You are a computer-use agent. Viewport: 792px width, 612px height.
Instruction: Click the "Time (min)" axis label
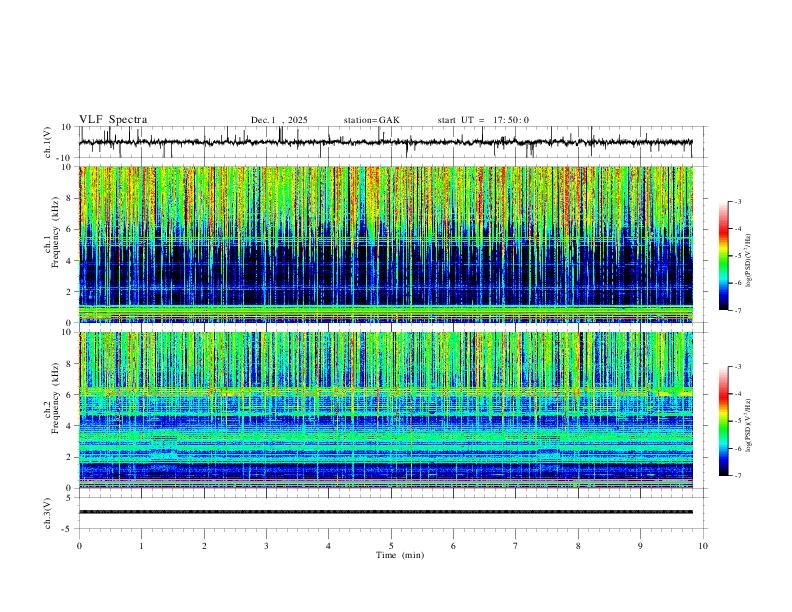[x=400, y=555]
